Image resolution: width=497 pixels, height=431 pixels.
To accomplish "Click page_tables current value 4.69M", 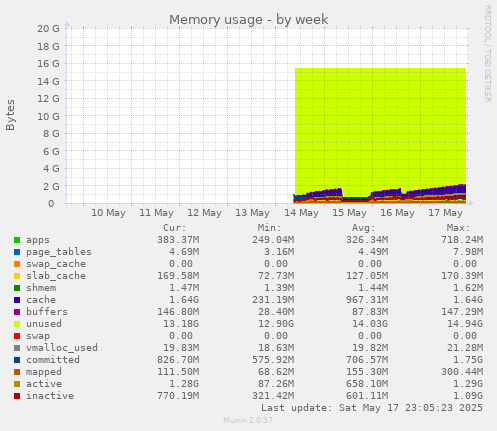I will point(184,252).
